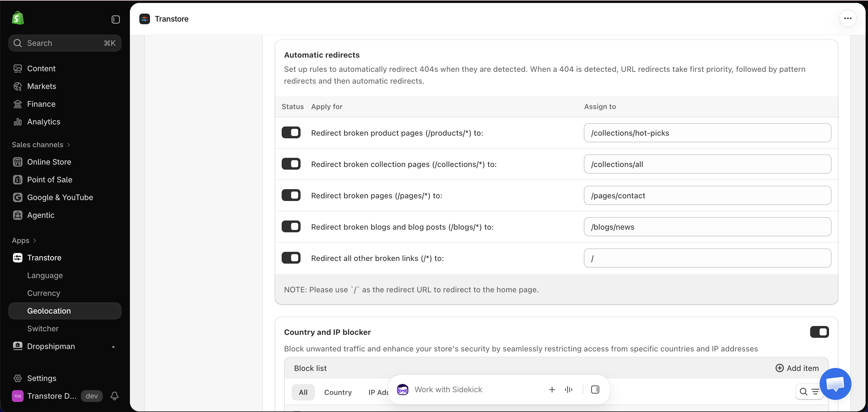This screenshot has height=412, width=868.
Task: Click the plus icon in Sidekick bar
Action: [552, 390]
